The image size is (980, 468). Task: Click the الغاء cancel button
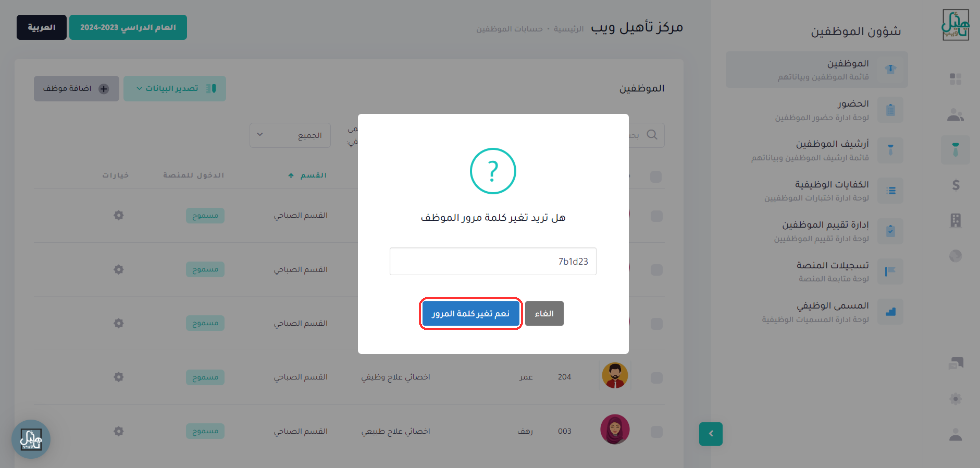[544, 313]
